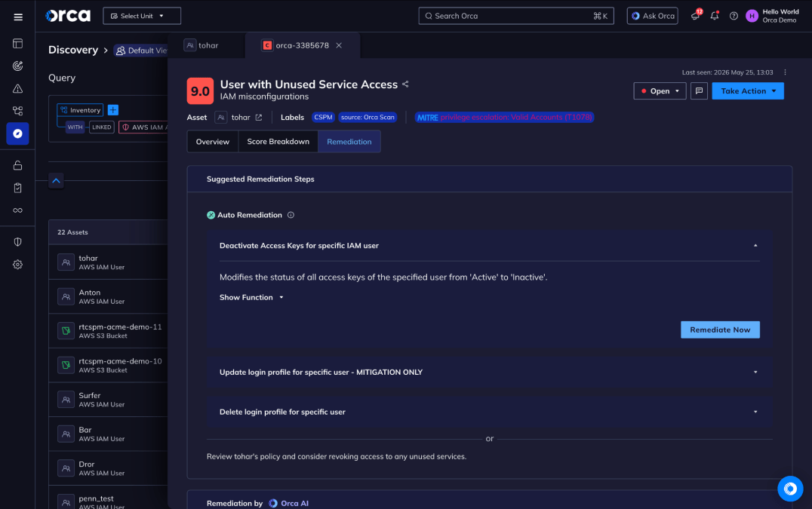Select Surfer AWS IAM User row

tap(108, 400)
